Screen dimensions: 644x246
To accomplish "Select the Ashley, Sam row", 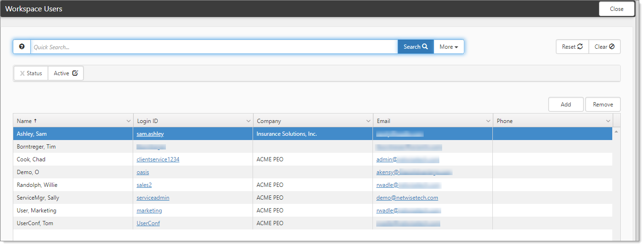I will 313,134.
